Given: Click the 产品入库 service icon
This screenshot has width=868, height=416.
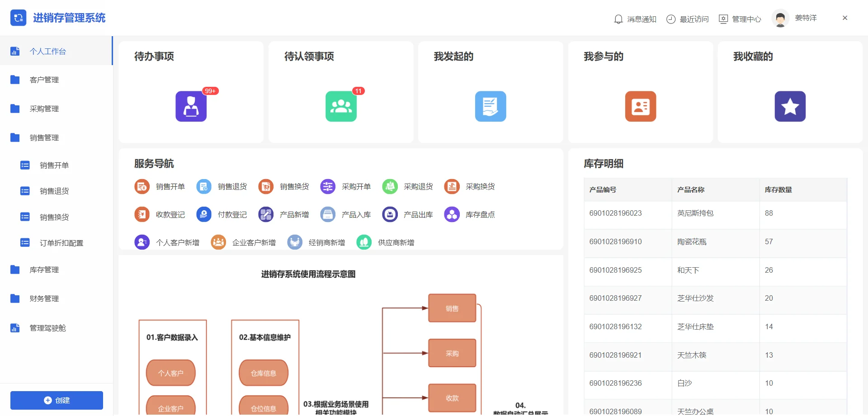Looking at the screenshot, I should point(328,214).
